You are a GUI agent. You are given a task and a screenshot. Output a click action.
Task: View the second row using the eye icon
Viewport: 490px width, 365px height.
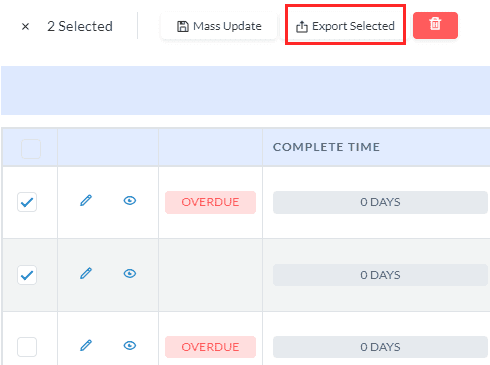tap(130, 274)
